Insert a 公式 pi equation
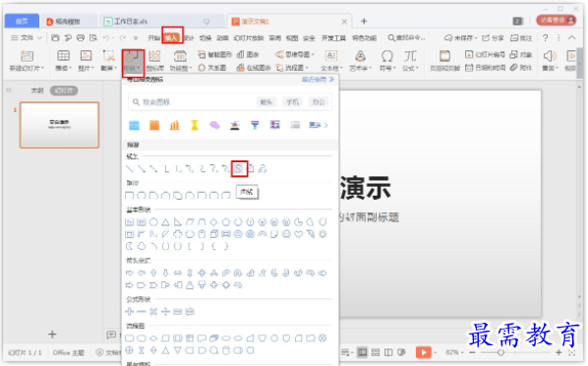The image size is (588, 366). 409,60
